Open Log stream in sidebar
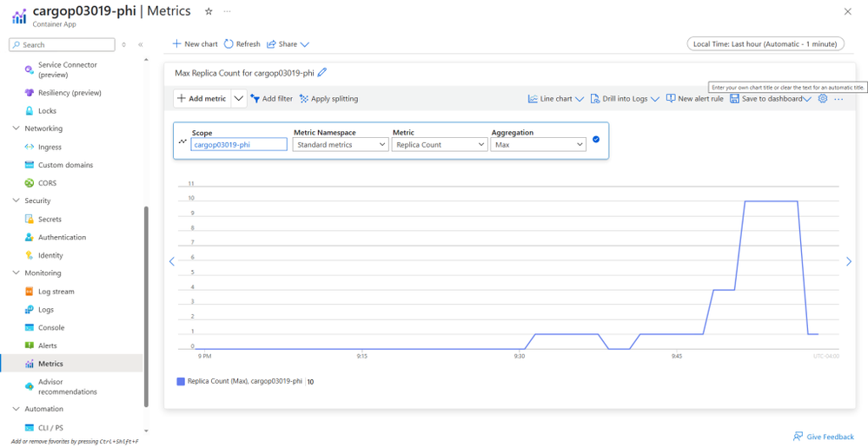 (56, 292)
